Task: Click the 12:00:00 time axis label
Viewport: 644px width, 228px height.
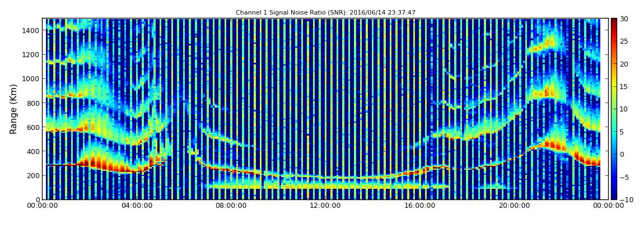Action: (324, 206)
